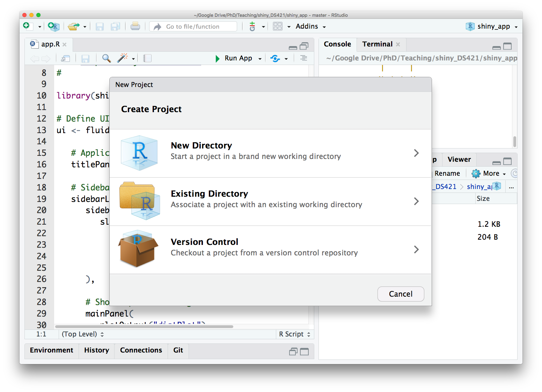Click the Files pane refresh icon

tap(514, 173)
